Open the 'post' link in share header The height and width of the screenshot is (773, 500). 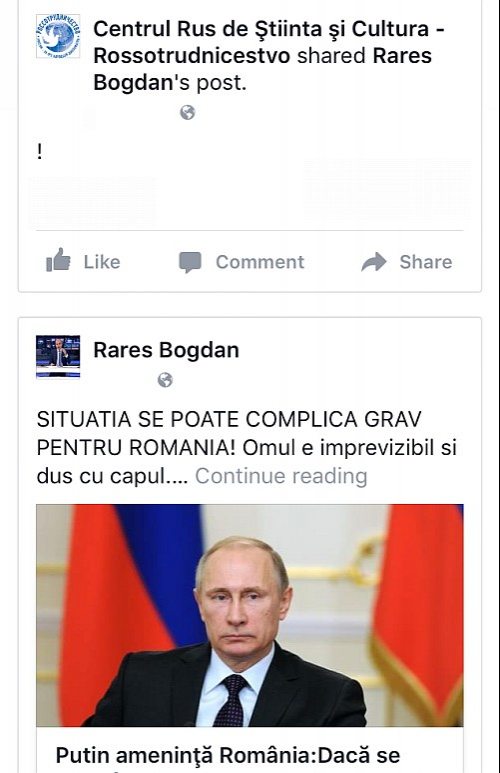tap(220, 83)
